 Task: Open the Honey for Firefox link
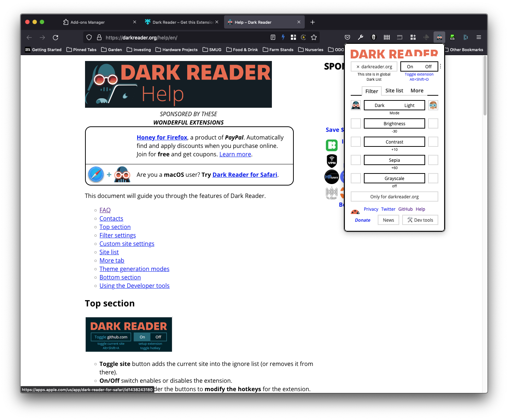pyautogui.click(x=162, y=137)
